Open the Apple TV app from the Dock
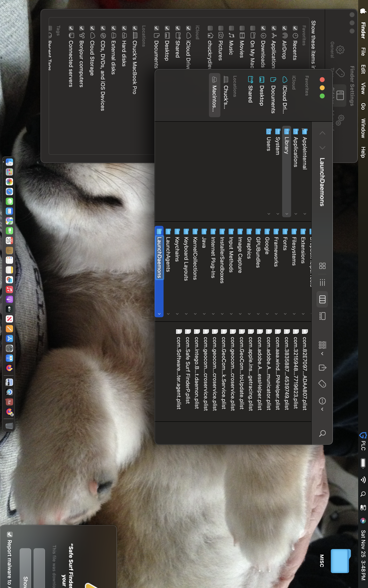368x588 pixels. 9,309
